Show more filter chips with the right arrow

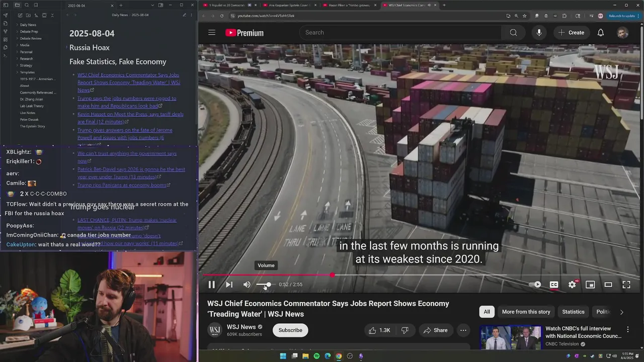621,312
